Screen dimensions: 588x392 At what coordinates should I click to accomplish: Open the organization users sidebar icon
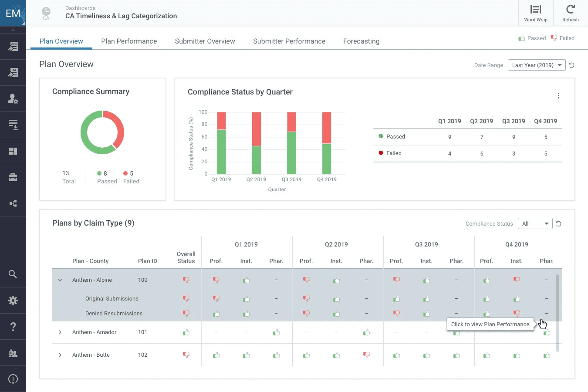tap(13, 353)
